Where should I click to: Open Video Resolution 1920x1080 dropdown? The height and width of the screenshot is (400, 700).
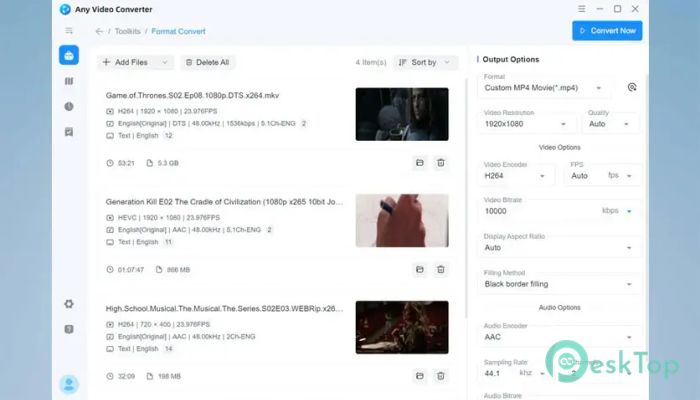tap(525, 124)
